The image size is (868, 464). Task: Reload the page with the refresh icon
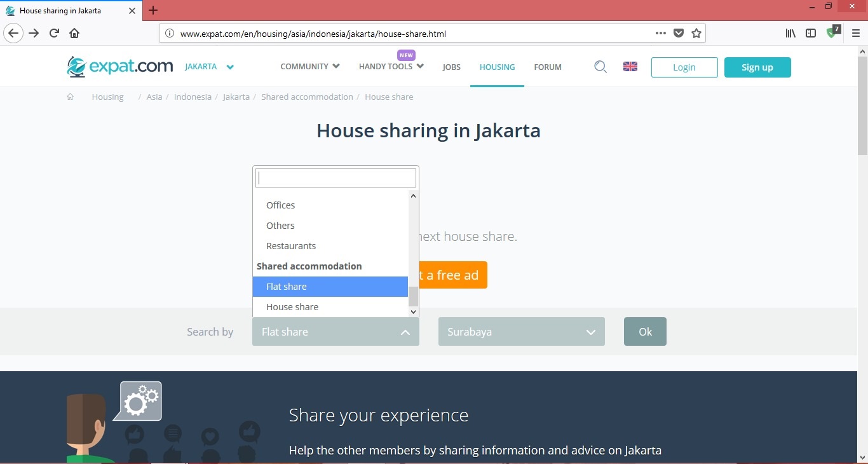(x=55, y=33)
